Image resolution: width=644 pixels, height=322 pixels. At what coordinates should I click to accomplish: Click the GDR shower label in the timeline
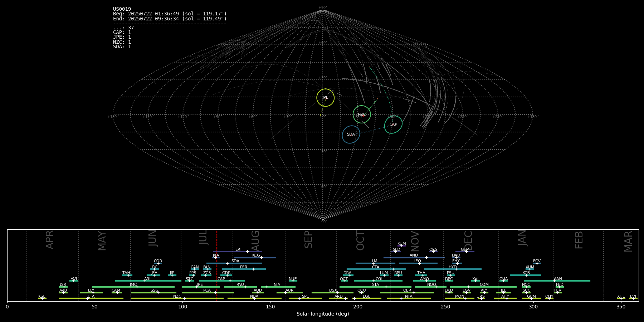tap(226, 273)
